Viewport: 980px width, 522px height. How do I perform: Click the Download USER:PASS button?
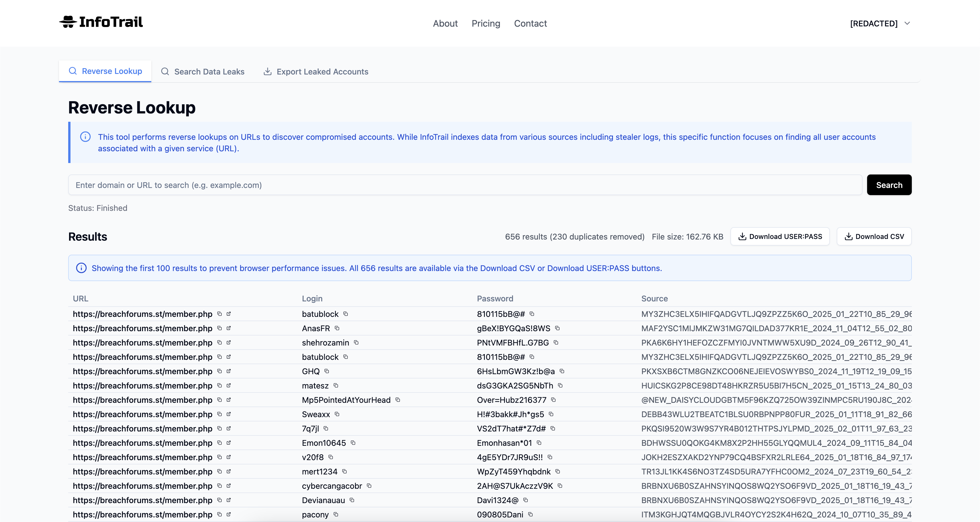pyautogui.click(x=780, y=237)
